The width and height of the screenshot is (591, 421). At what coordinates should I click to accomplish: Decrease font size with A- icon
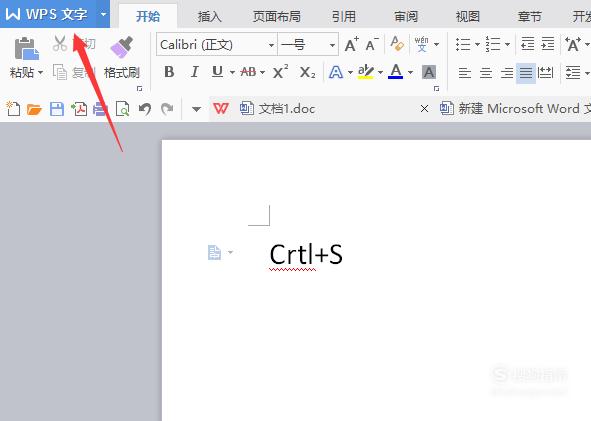(372, 44)
